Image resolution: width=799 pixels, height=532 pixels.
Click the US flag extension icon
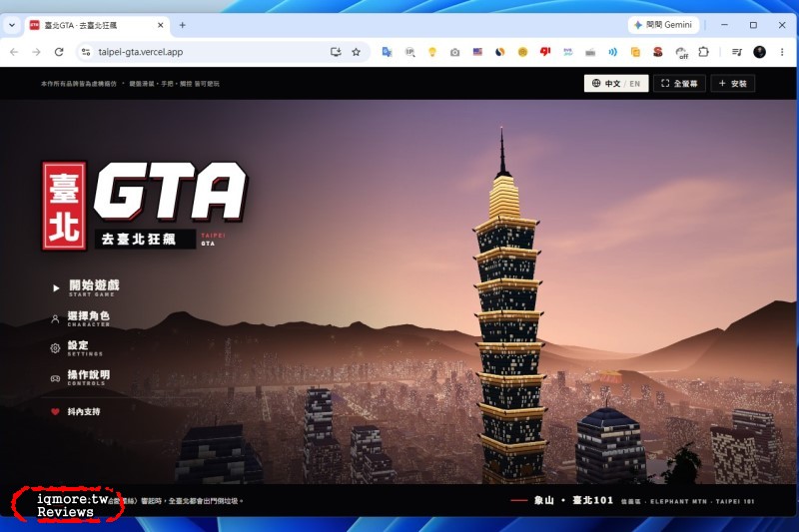coord(477,52)
